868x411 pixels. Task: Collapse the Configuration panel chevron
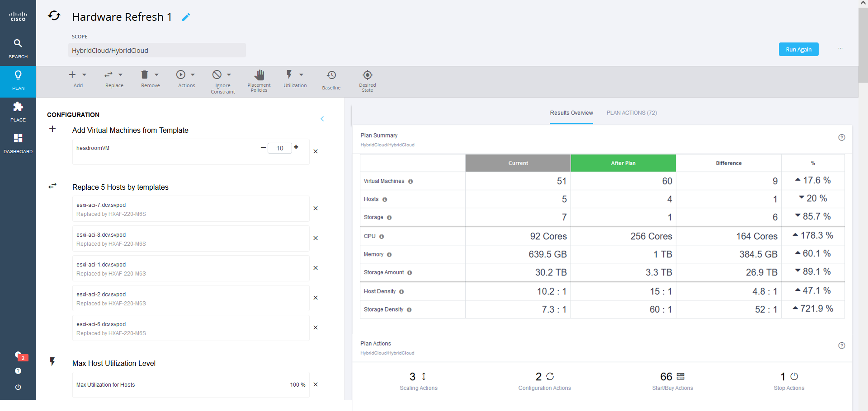point(322,119)
